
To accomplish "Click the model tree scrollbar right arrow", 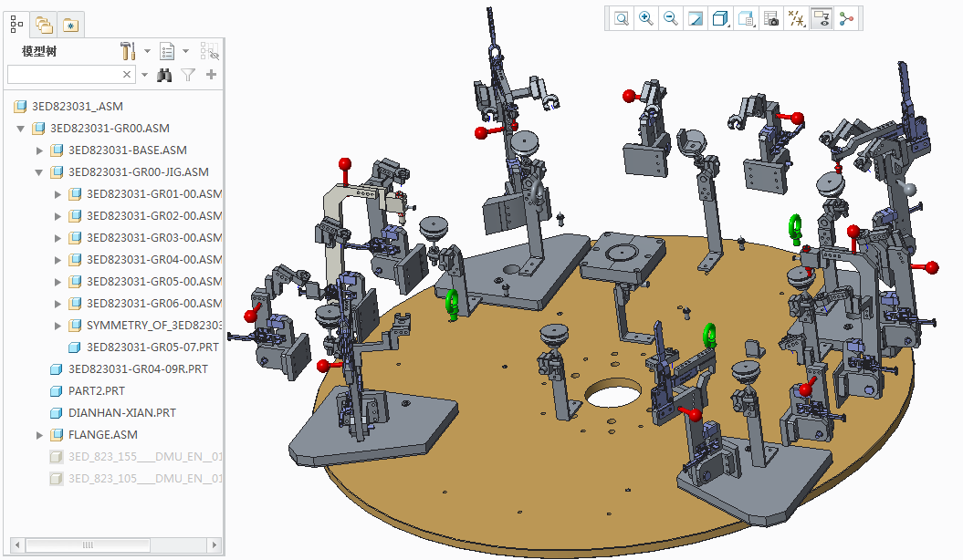I will [x=214, y=544].
